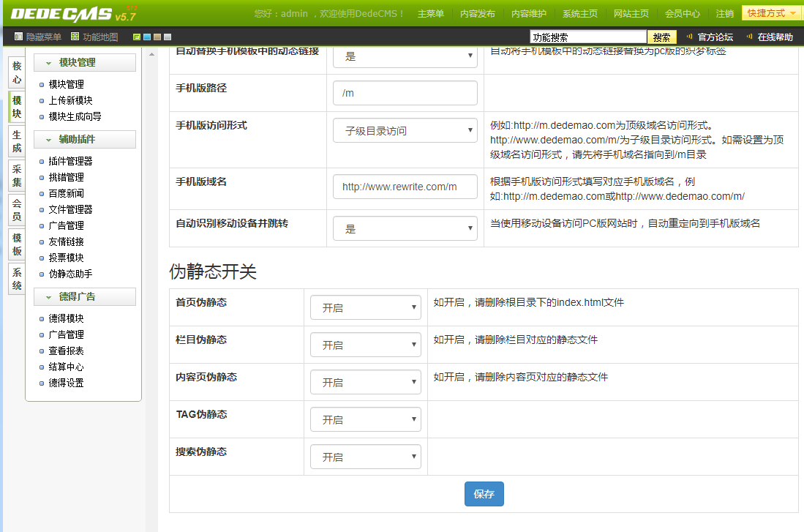Open the 搜索伪静态 dropdown
Image resolution: width=804 pixels, height=532 pixels.
[366, 457]
